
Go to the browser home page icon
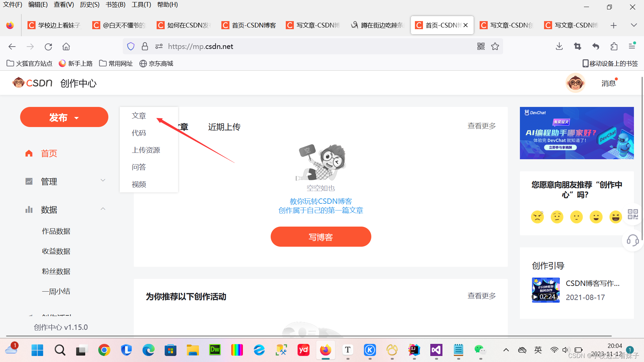pos(66,47)
